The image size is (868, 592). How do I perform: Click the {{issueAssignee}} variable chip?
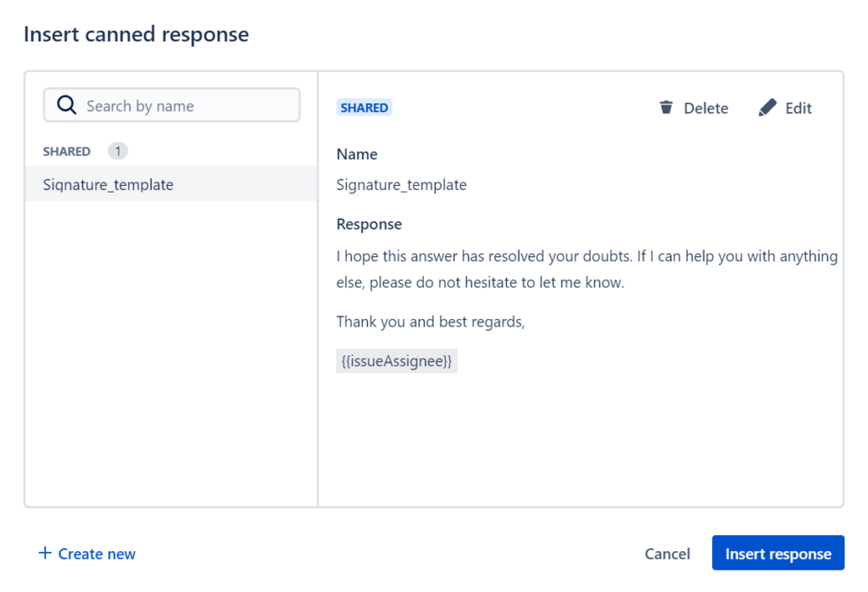(397, 361)
